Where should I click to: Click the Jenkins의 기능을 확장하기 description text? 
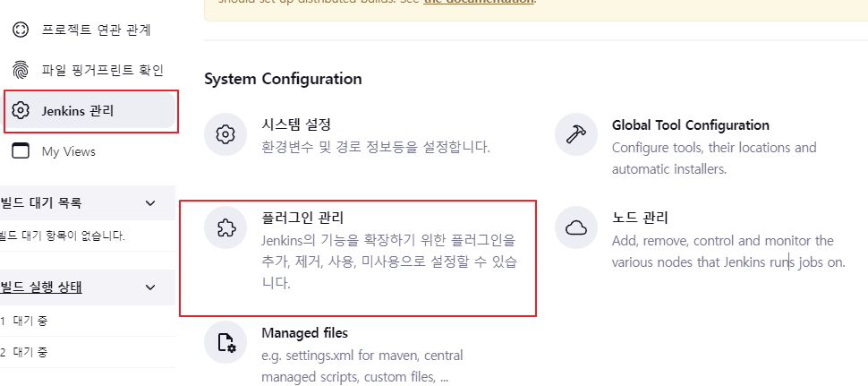click(x=390, y=262)
